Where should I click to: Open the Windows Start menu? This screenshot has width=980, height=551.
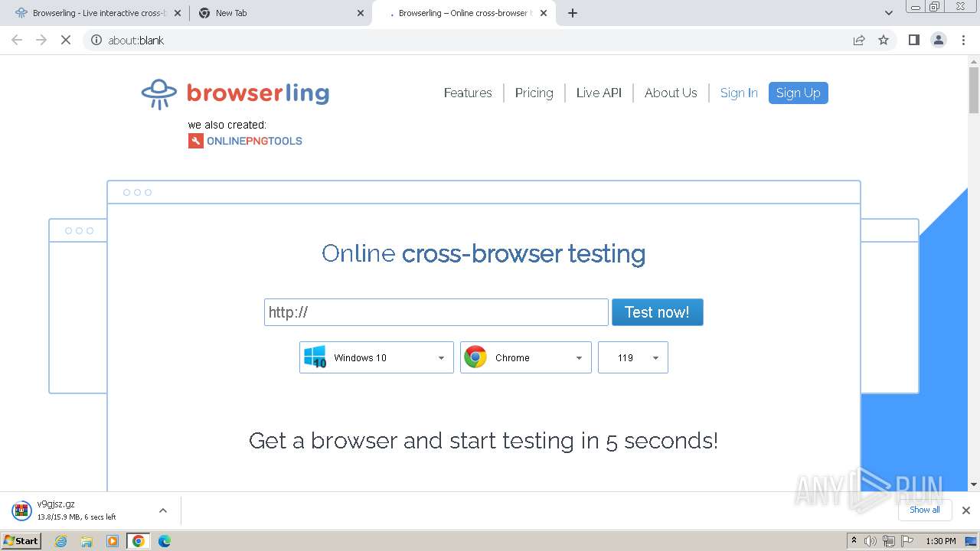pyautogui.click(x=21, y=541)
